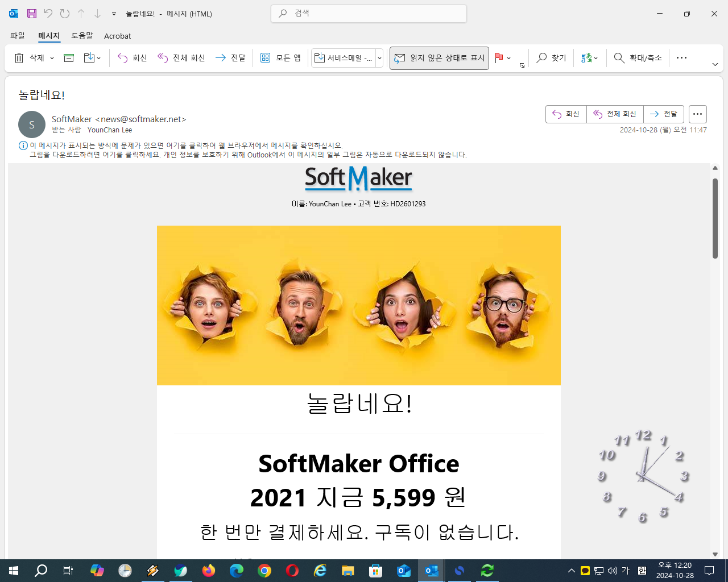Open Microsoft Store from the taskbar
The height and width of the screenshot is (582, 728).
point(376,571)
